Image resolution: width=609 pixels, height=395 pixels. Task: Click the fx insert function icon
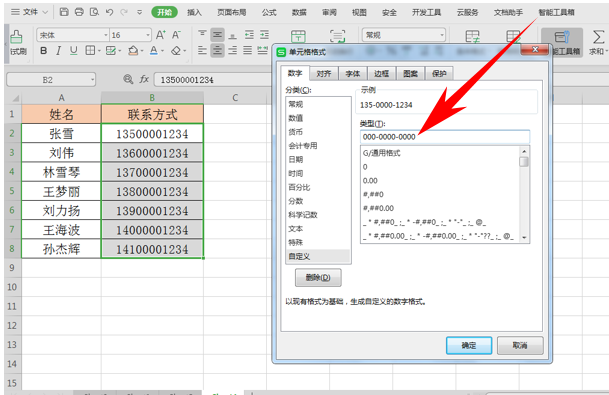[x=144, y=80]
